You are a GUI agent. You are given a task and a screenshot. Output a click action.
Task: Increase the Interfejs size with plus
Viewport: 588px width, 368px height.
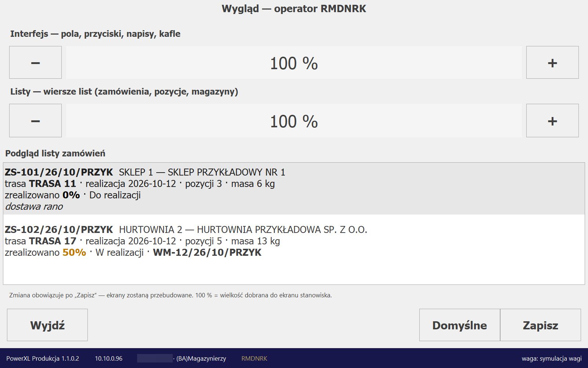tap(552, 62)
